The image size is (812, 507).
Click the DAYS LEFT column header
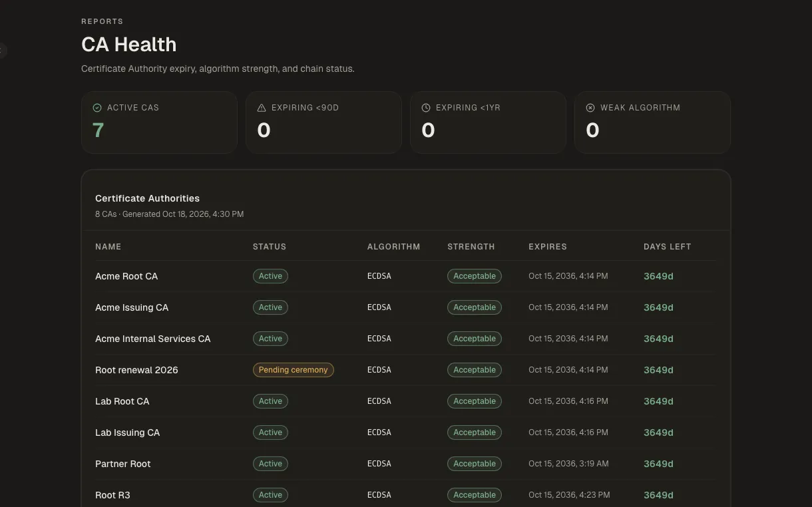point(668,247)
